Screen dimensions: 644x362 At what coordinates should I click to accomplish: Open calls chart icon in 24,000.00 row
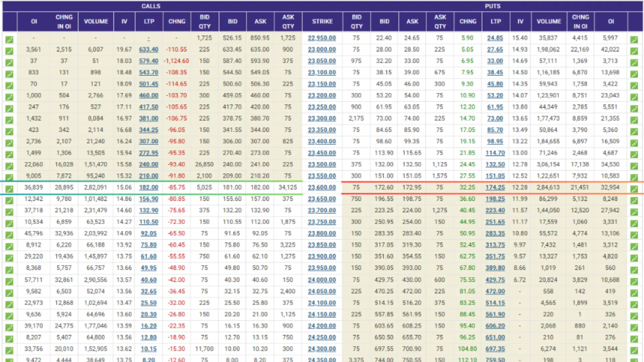click(9, 282)
